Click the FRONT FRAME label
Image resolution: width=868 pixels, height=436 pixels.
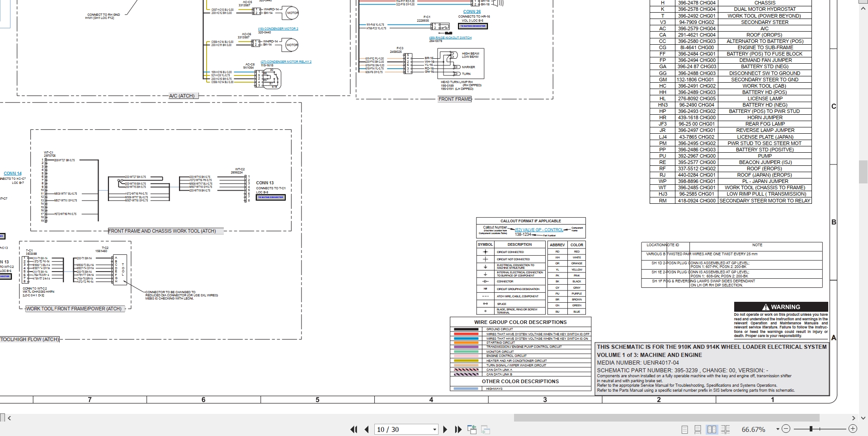pyautogui.click(x=455, y=99)
